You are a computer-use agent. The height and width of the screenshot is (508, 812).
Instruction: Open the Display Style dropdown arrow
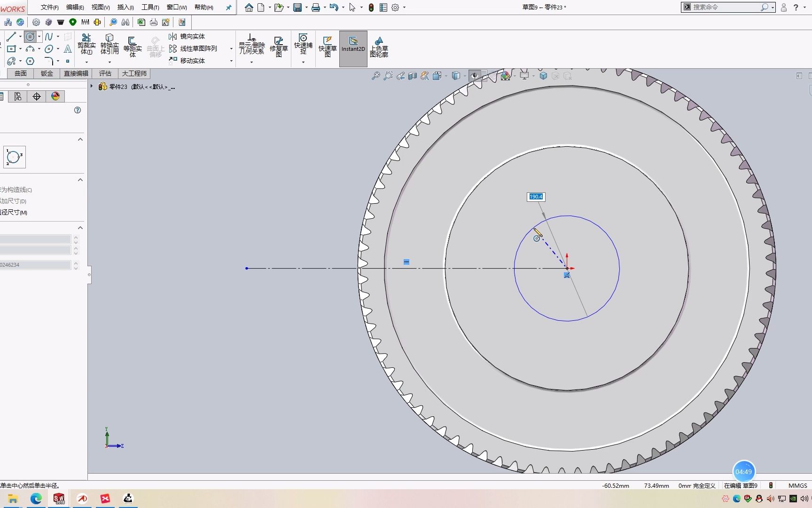465,76
